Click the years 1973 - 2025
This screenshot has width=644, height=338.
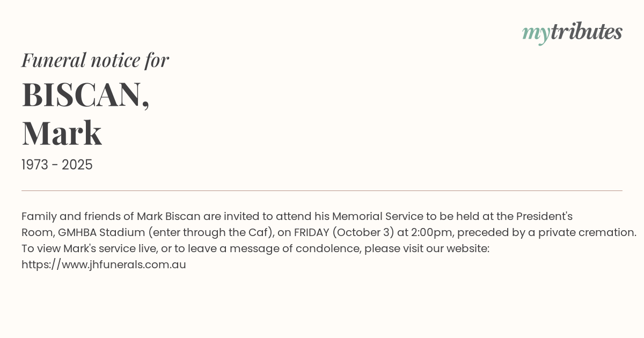pyautogui.click(x=57, y=165)
